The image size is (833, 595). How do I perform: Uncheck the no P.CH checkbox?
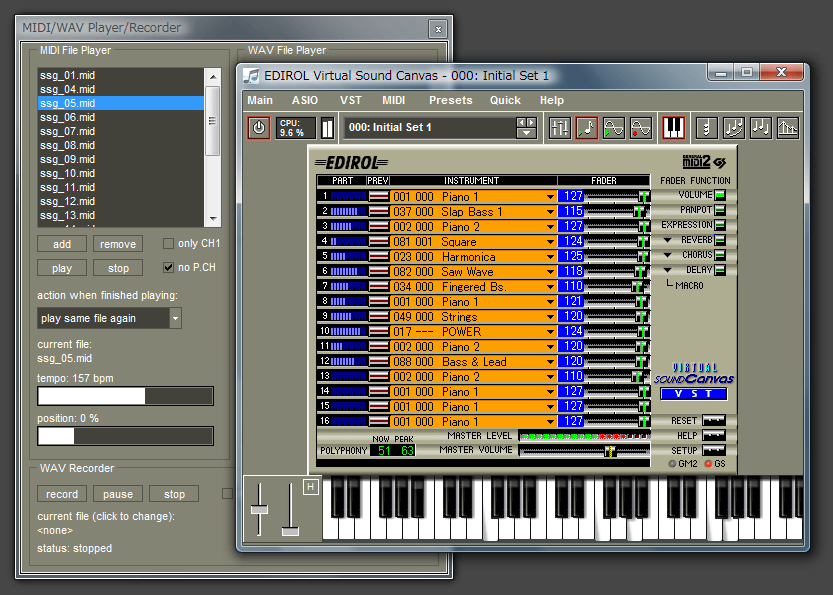click(x=168, y=267)
